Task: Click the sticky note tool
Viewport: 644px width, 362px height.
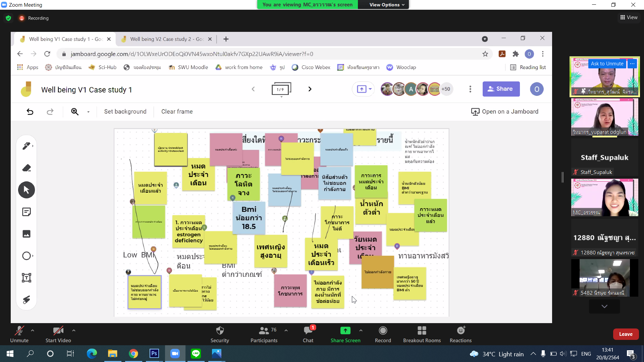Action: 26,212
